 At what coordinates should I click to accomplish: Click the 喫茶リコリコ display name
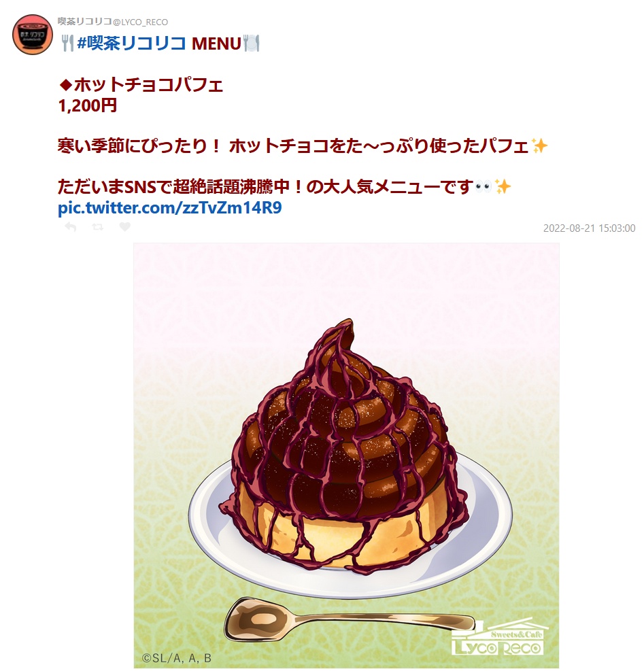point(85,21)
